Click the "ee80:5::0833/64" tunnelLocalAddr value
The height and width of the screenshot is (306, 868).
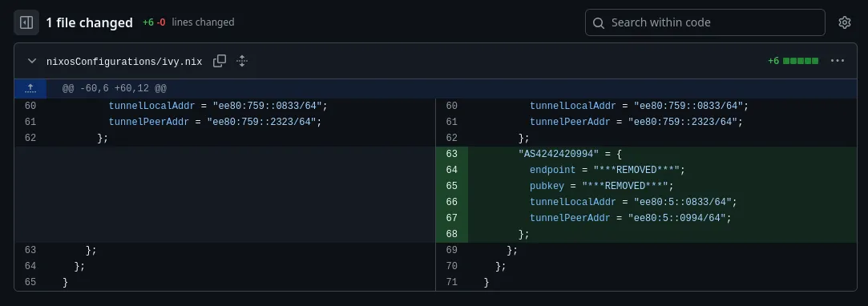(683, 202)
